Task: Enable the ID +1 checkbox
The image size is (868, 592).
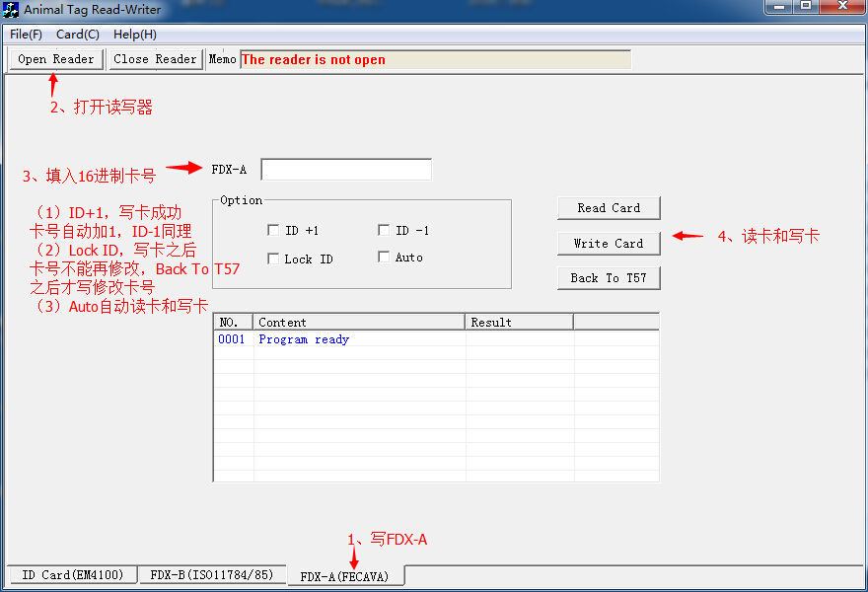Action: (273, 231)
